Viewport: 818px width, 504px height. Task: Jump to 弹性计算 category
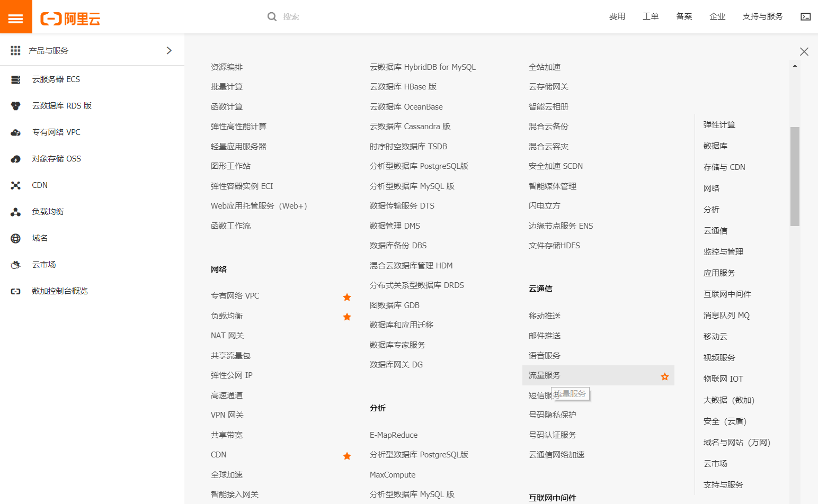click(x=719, y=125)
